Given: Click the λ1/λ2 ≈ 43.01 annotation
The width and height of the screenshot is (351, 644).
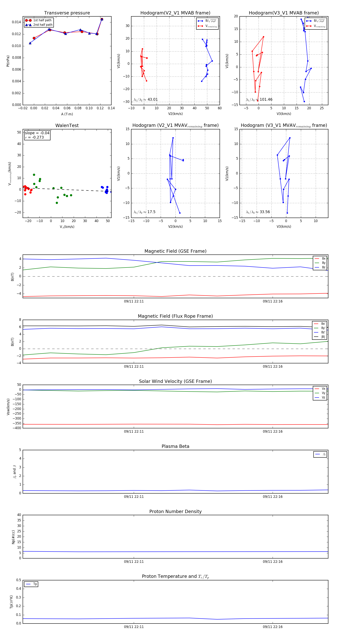Looking at the screenshot, I should click(146, 100).
